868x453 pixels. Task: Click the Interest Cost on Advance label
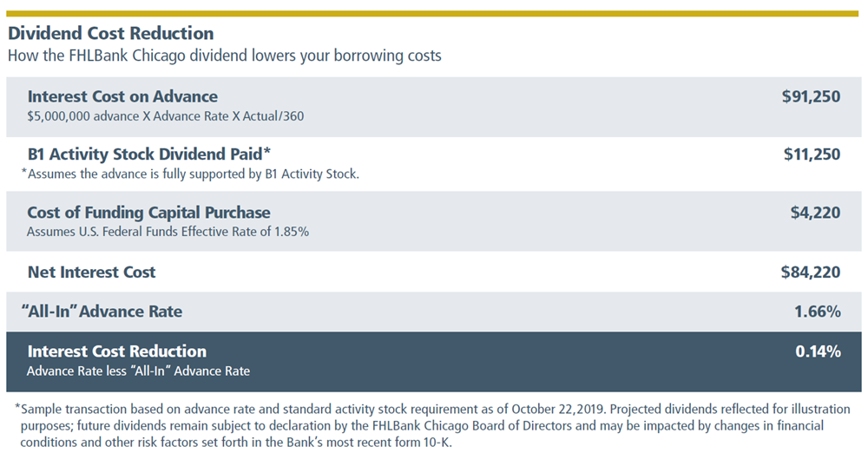coord(122,96)
